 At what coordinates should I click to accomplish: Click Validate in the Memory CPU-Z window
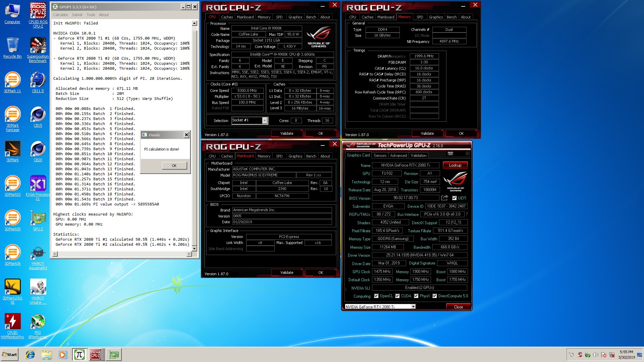pos(427,133)
